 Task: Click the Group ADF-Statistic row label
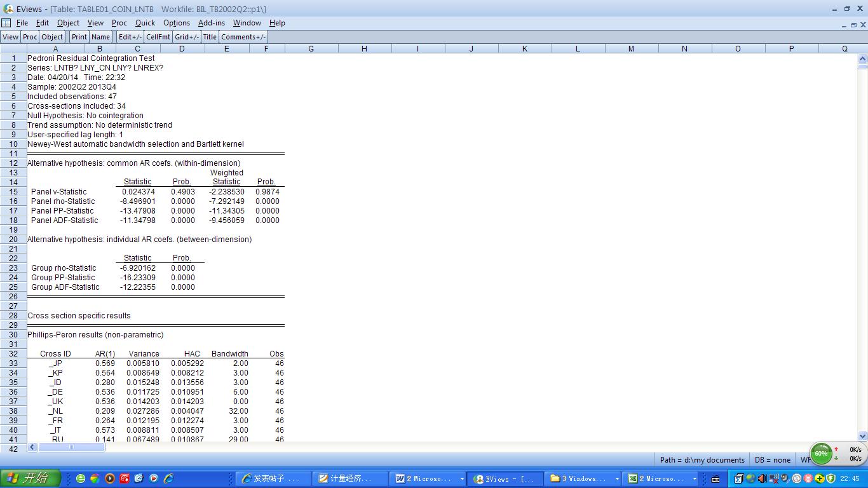click(x=65, y=287)
